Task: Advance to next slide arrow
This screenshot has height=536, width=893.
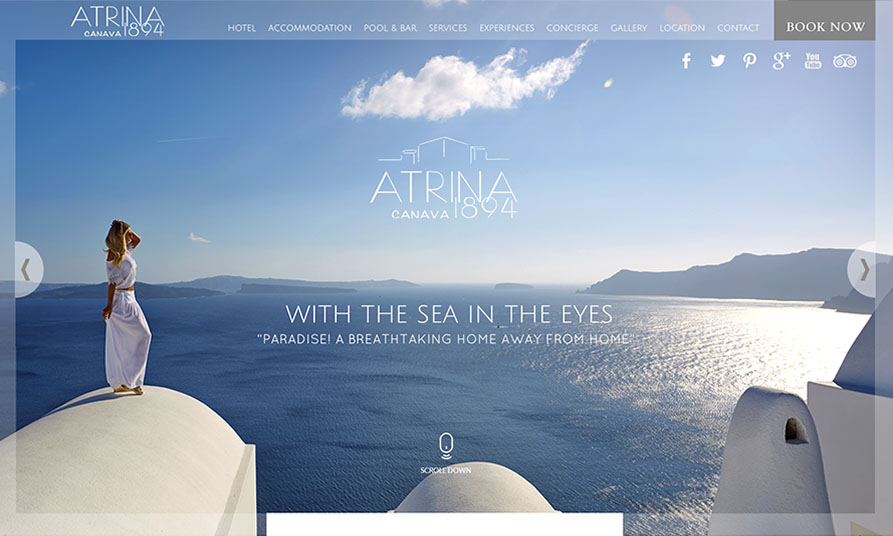Action: 864,269
